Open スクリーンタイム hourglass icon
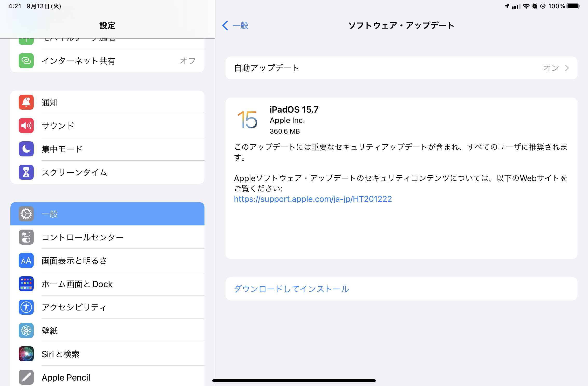588x386 pixels. point(26,172)
